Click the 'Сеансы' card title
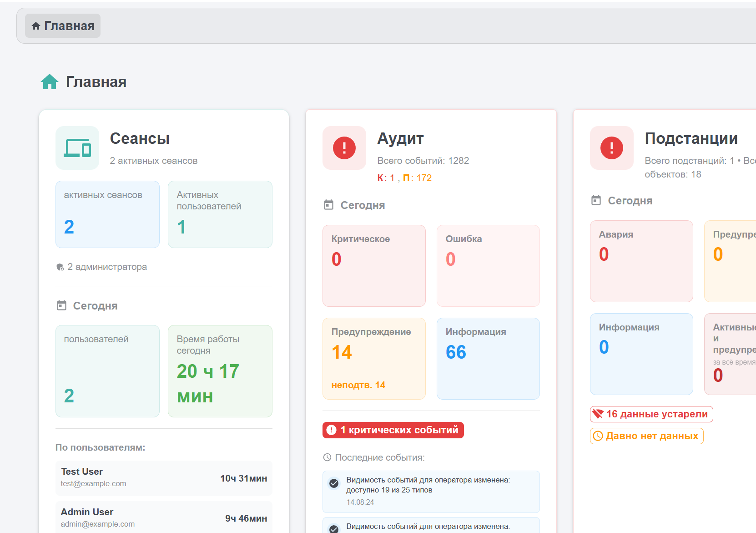This screenshot has height=533, width=756. pyautogui.click(x=140, y=138)
